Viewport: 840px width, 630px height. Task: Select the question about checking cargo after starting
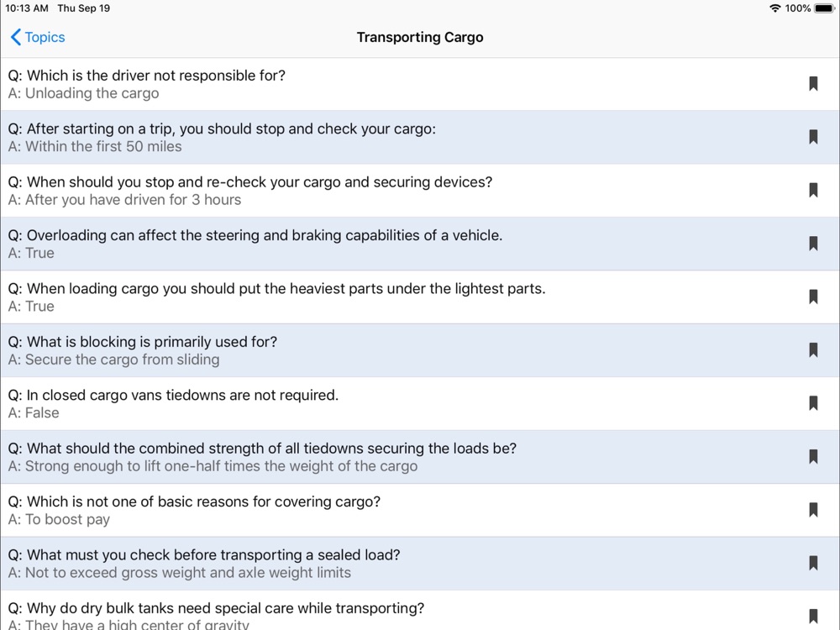(x=336, y=137)
